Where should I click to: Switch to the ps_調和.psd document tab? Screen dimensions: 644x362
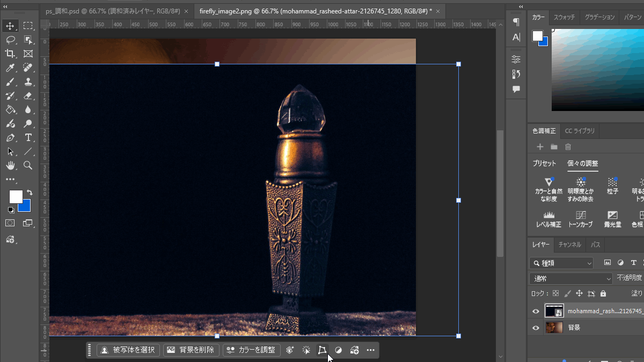point(113,11)
